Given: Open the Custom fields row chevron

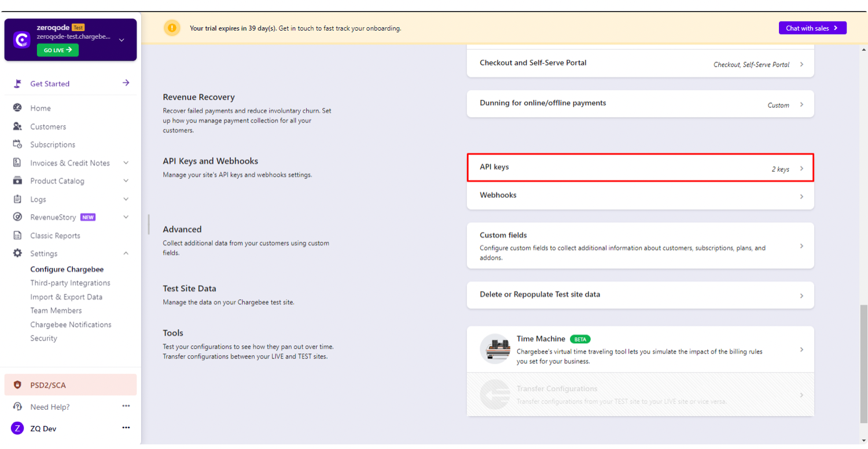Looking at the screenshot, I should click(801, 246).
